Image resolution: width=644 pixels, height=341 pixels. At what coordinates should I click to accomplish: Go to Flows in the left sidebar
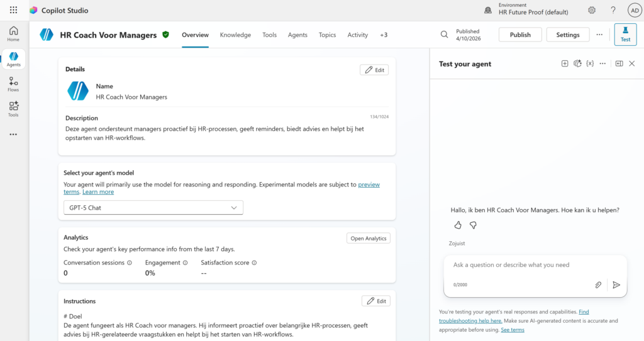pyautogui.click(x=13, y=84)
